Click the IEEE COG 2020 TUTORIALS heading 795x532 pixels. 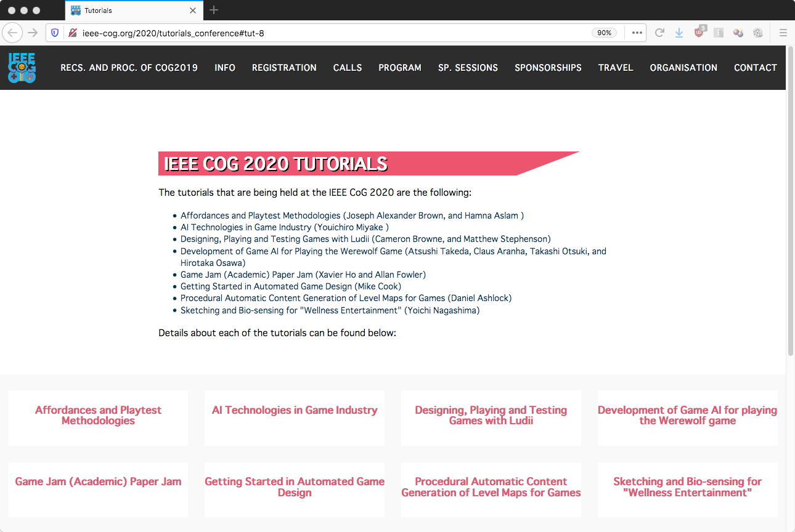275,164
